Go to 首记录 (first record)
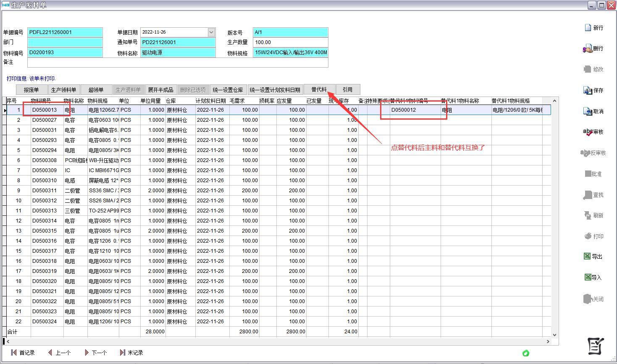 pyautogui.click(x=23, y=353)
